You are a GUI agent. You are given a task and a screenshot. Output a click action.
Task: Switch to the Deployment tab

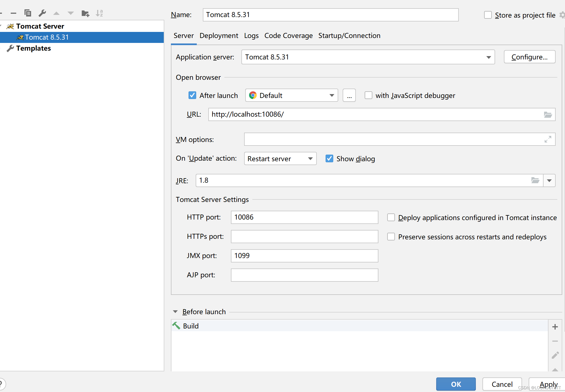219,36
